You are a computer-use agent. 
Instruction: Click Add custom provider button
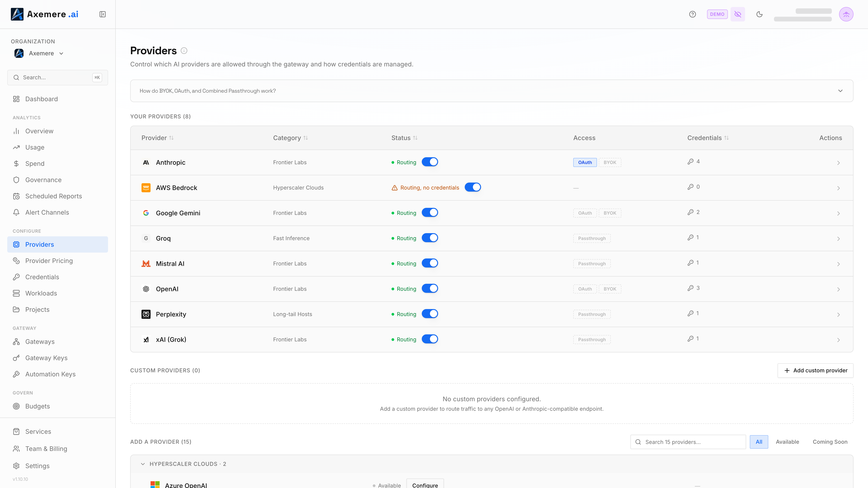point(815,371)
